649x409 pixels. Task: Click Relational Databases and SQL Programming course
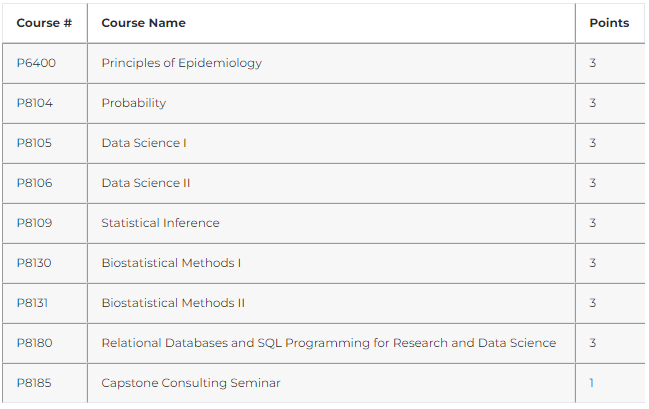pos(329,343)
